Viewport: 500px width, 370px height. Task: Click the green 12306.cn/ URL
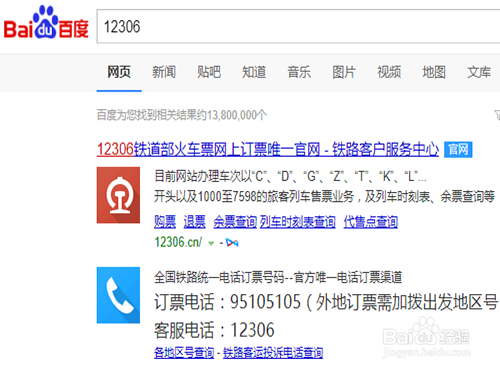pyautogui.click(x=178, y=242)
